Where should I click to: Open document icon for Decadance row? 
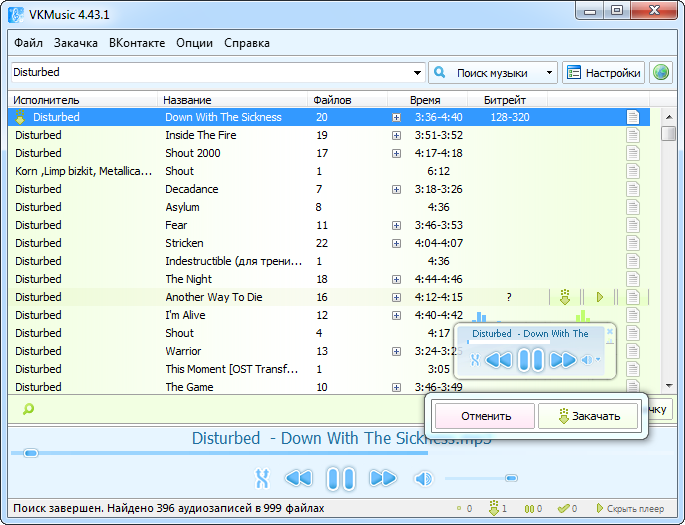(633, 189)
